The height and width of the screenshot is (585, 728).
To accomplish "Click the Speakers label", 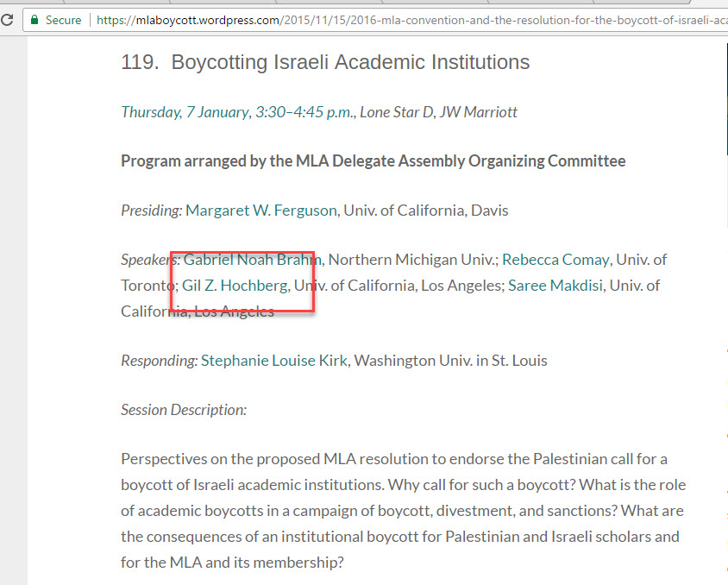I will (x=150, y=260).
